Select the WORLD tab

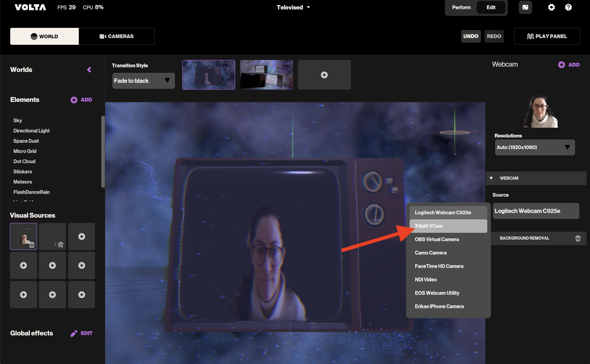coord(44,36)
